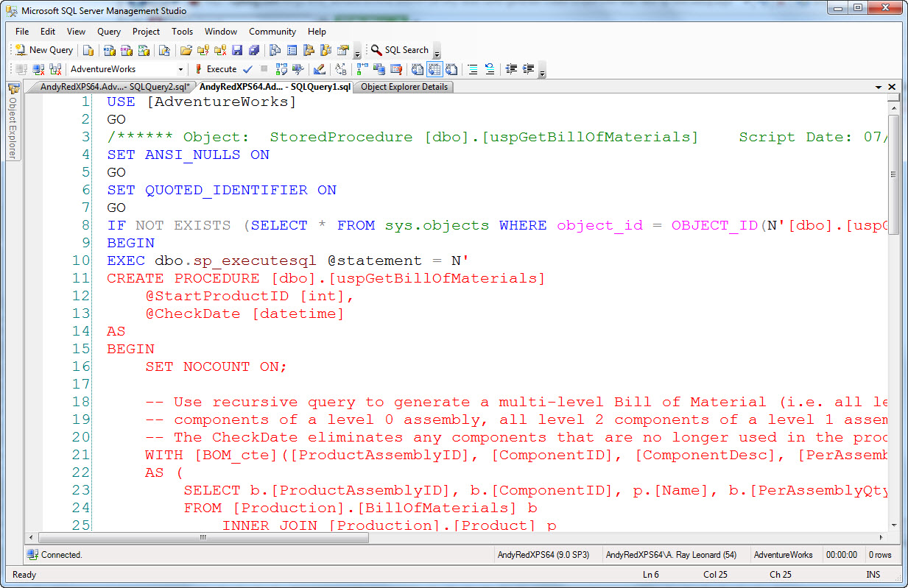The width and height of the screenshot is (908, 588).
Task: Click 'AndyRedXPS64 (9.0 SP3)' in status bar
Action: pyautogui.click(x=543, y=555)
